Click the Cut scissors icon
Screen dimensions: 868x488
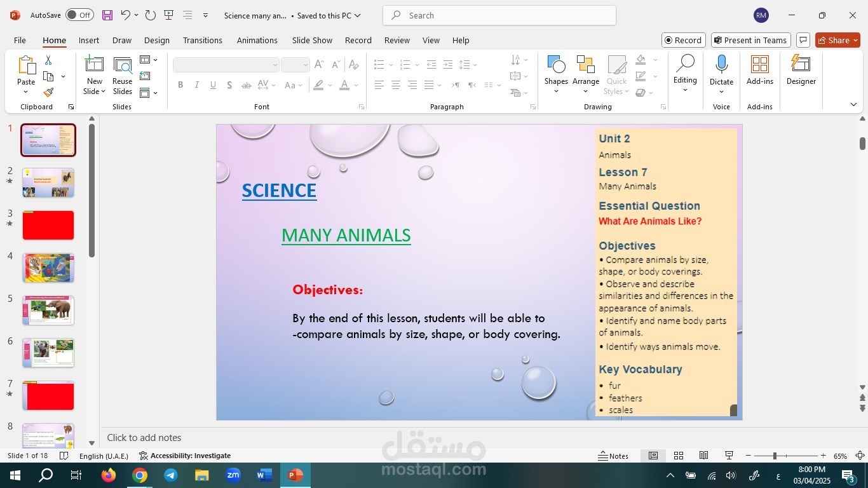(x=48, y=60)
